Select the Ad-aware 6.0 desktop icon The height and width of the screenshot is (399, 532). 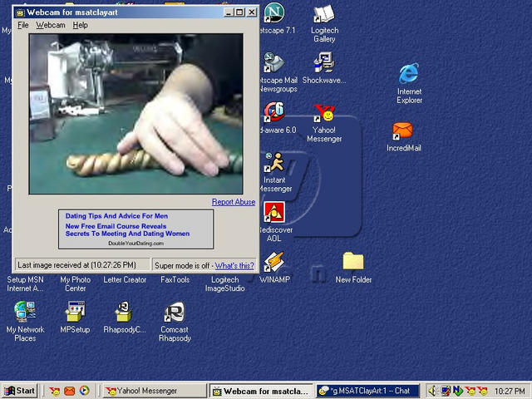(x=274, y=112)
